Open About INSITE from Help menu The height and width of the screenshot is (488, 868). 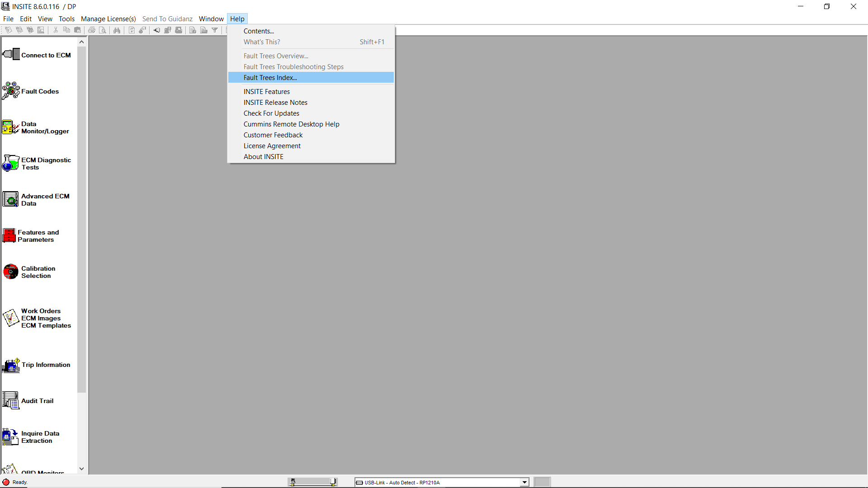264,157
